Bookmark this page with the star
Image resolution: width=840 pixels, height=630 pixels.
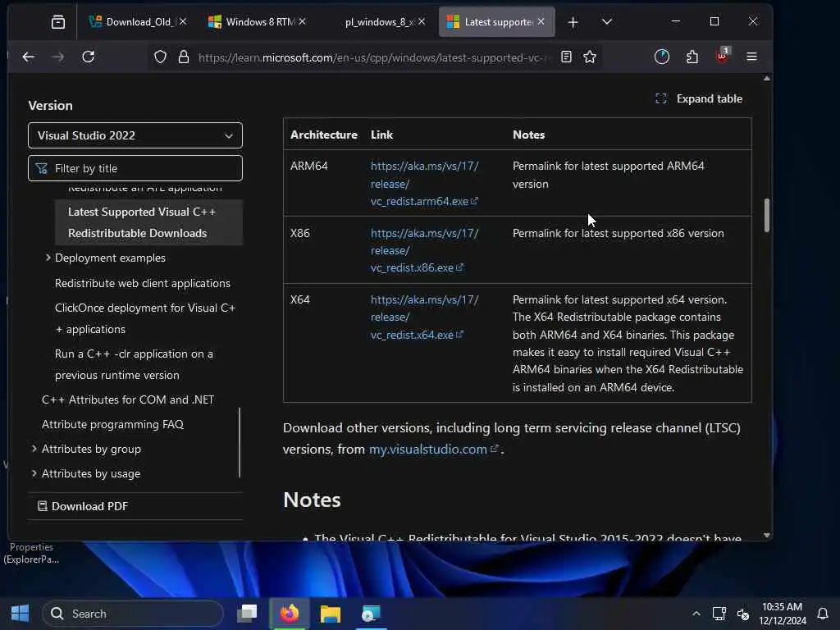point(590,57)
